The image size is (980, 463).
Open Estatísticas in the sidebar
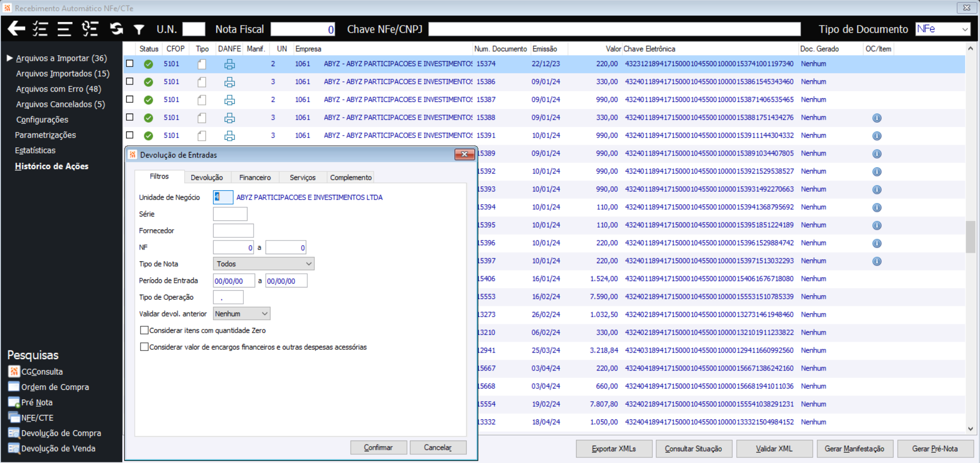click(x=35, y=150)
